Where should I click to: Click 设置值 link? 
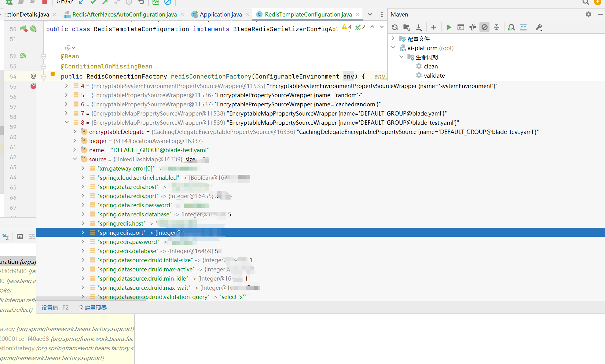click(50, 307)
